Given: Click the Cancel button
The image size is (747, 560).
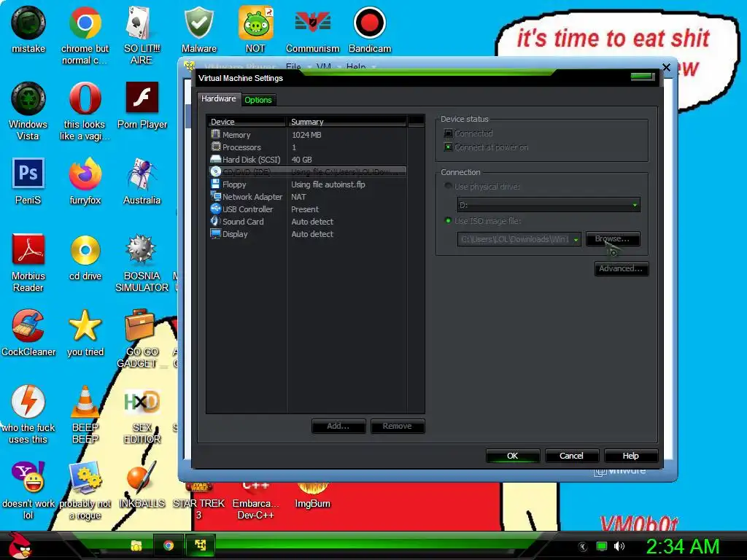Looking at the screenshot, I should 571,456.
